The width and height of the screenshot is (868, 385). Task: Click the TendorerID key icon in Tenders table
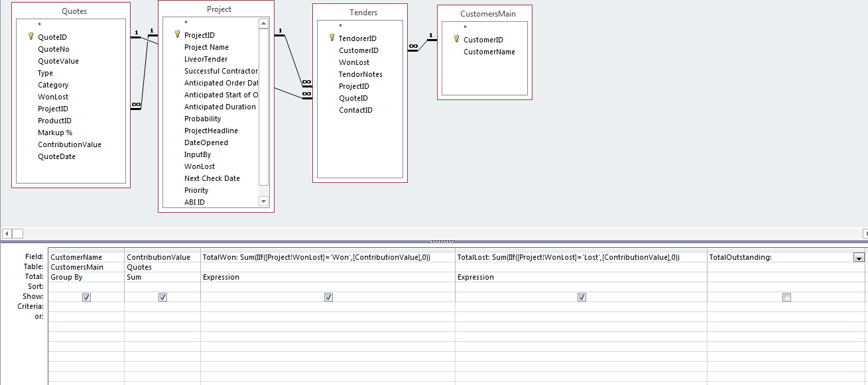coord(332,38)
